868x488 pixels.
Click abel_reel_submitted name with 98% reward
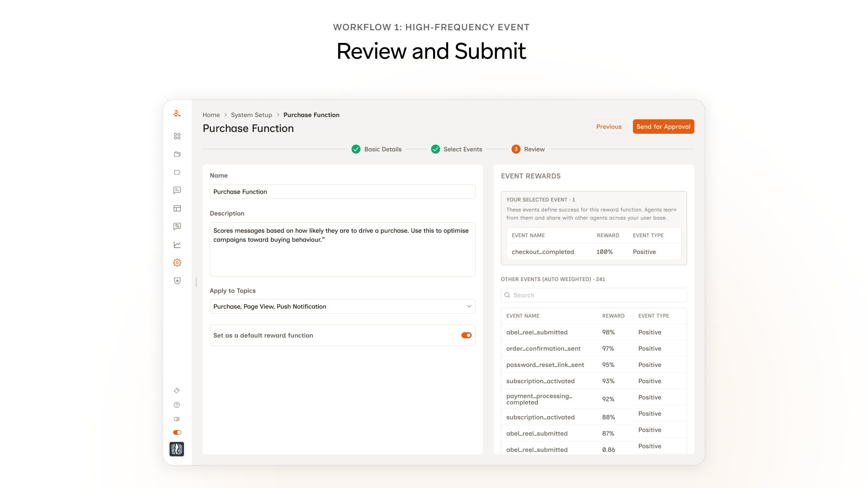pos(537,332)
